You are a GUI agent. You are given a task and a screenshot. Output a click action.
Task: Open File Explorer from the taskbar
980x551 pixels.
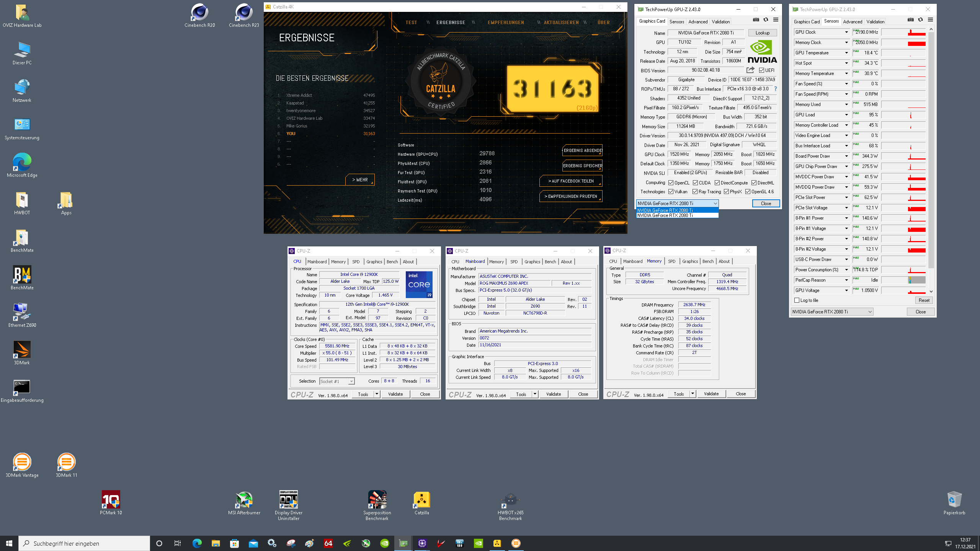coord(216,543)
